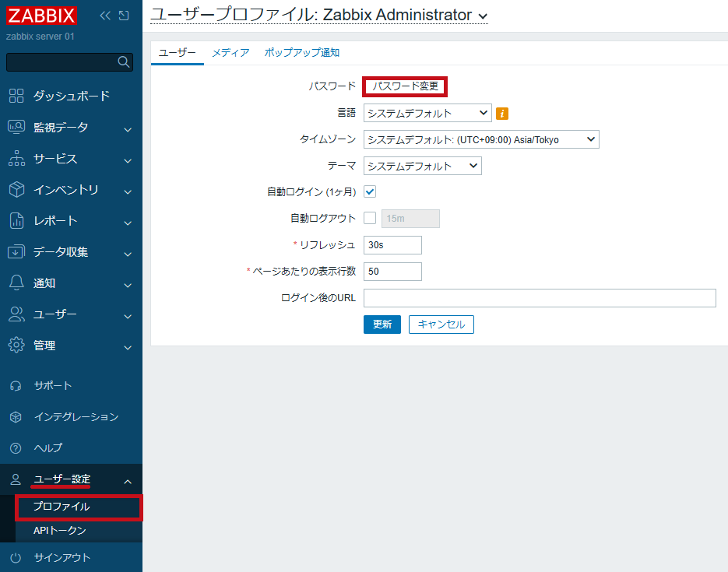
Task: Click ページあたりの表示行数 field showing 50
Action: point(392,272)
